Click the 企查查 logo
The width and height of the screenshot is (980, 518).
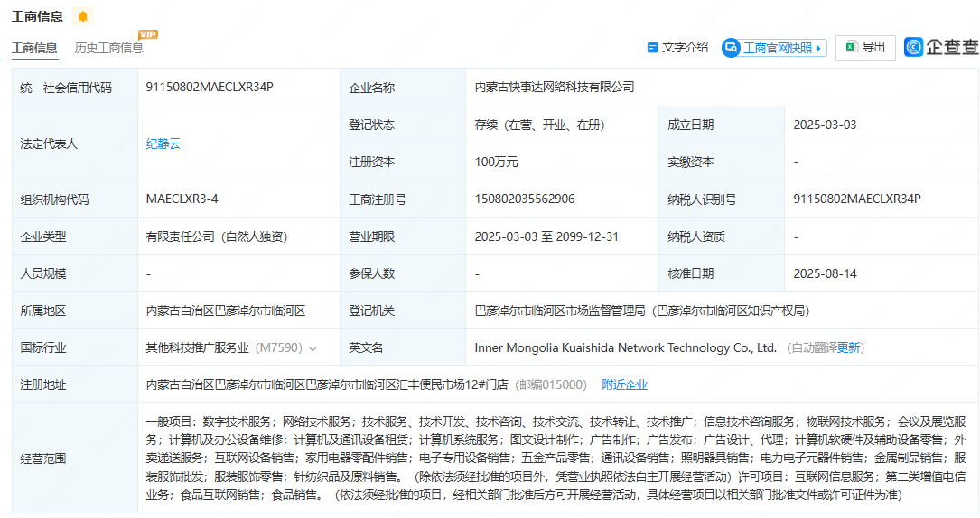click(941, 48)
